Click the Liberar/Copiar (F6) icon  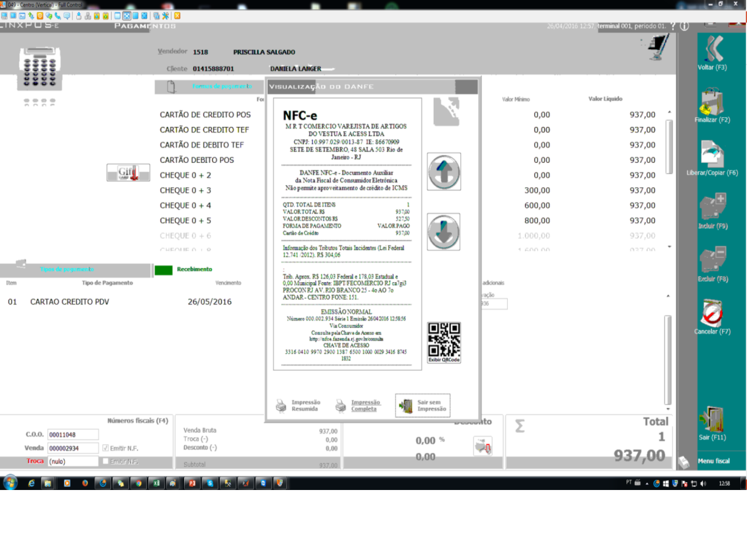[x=712, y=154]
